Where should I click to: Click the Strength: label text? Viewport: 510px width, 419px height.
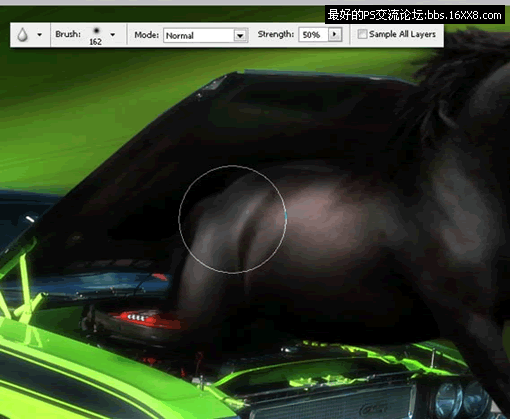click(276, 34)
